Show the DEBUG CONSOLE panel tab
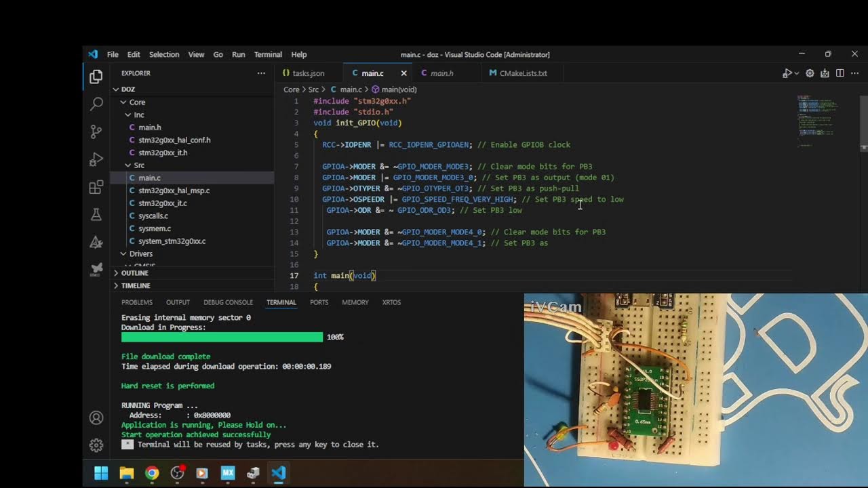Screen dimensions: 868x488 (228, 302)
